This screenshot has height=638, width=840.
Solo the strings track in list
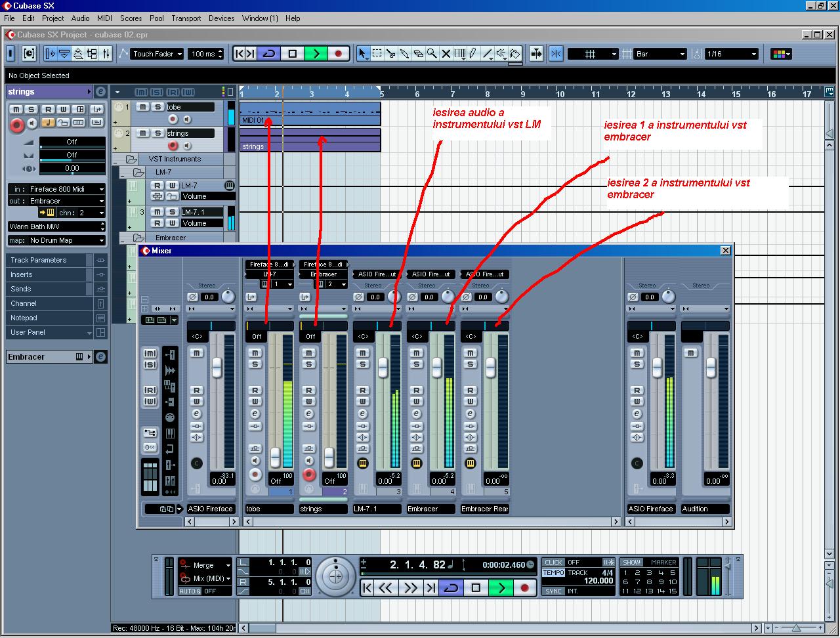click(157, 133)
